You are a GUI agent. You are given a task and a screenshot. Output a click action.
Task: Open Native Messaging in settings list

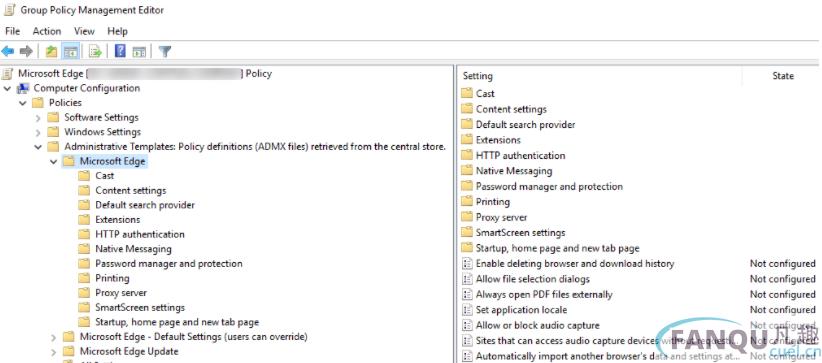(x=514, y=171)
